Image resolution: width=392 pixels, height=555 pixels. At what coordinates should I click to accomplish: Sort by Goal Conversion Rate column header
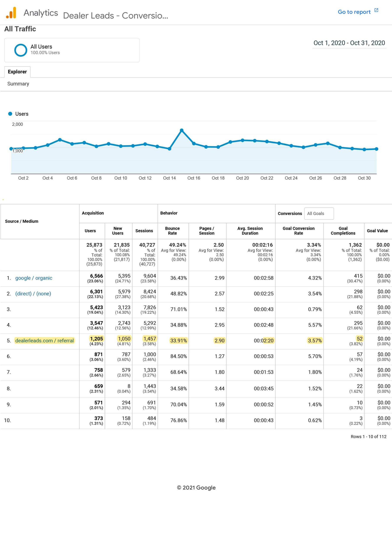tap(298, 231)
